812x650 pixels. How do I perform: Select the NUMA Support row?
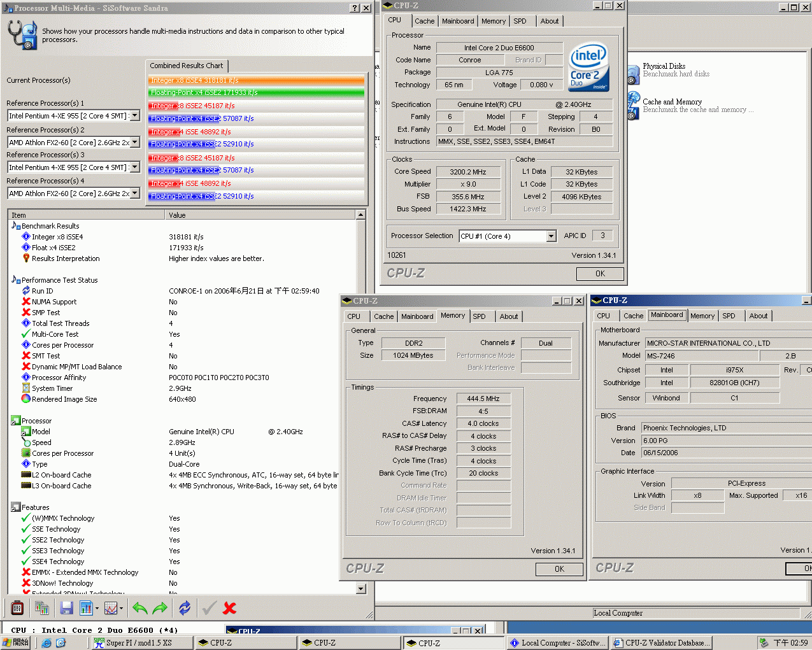point(182,302)
